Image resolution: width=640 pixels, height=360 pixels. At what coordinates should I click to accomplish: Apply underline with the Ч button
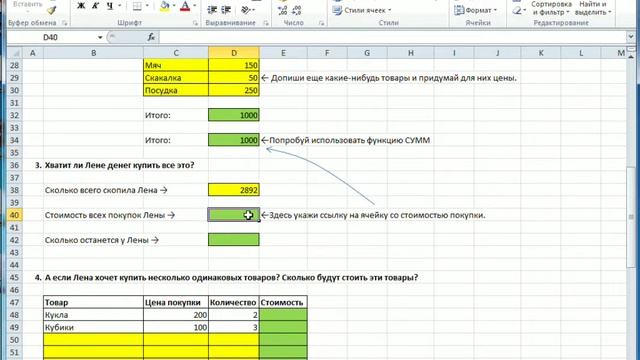pos(110,6)
